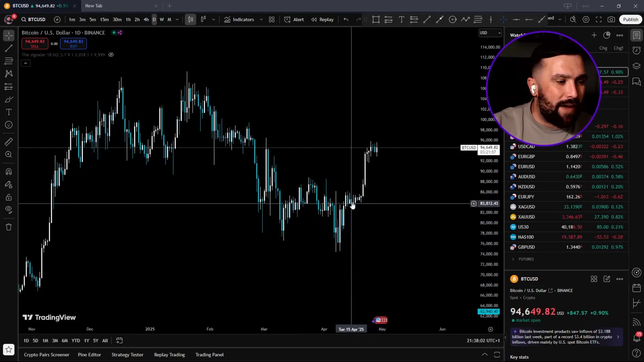
Task: Open the Fibonacci retracement tools
Action: [x=9, y=61]
